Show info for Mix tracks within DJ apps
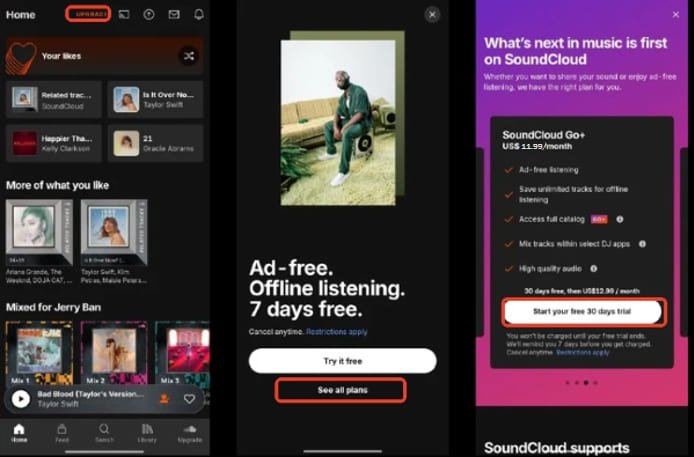The image size is (694, 457). [x=642, y=244]
